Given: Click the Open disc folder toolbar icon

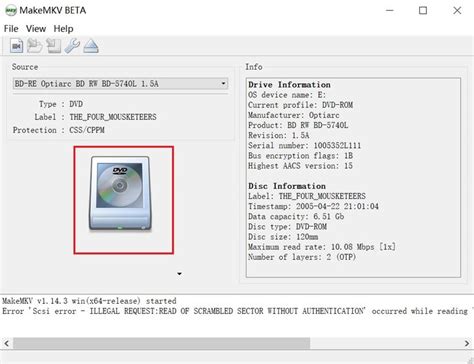Looking at the screenshot, I should click(35, 46).
